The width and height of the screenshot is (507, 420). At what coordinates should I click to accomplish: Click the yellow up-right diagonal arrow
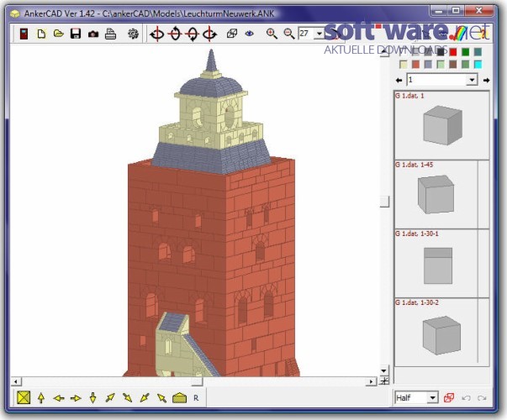[110, 397]
